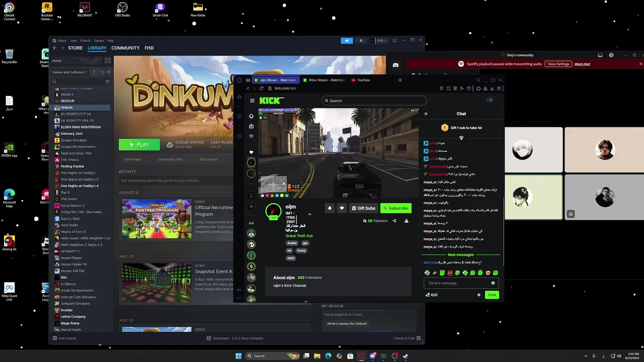The width and height of the screenshot is (644, 362).
Task: Click the Kick home icon in sidebar
Action: click(251, 116)
